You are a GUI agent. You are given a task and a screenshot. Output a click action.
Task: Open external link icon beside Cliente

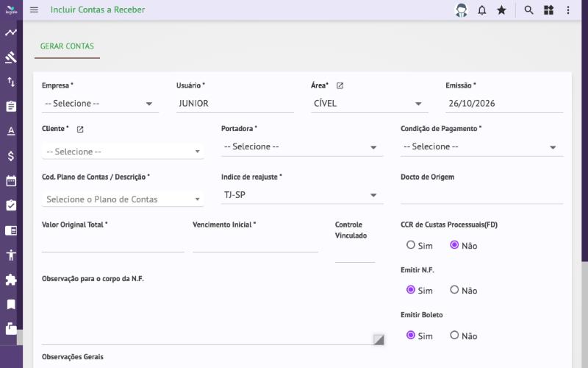click(x=80, y=130)
